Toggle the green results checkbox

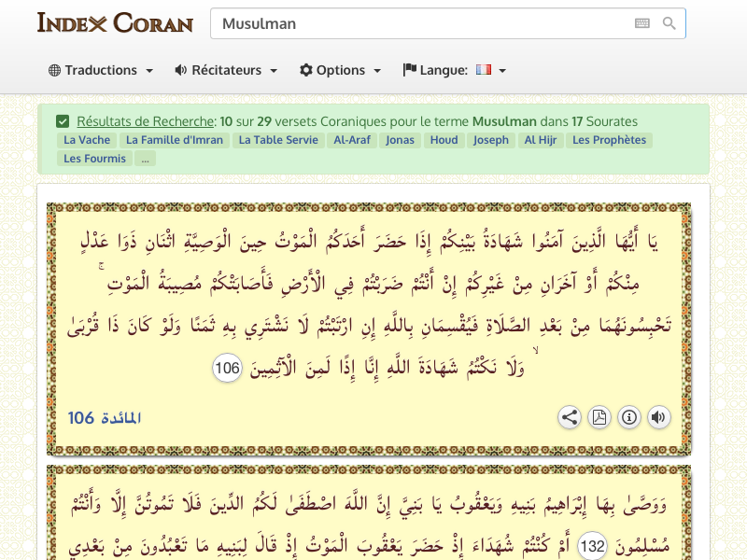click(63, 121)
